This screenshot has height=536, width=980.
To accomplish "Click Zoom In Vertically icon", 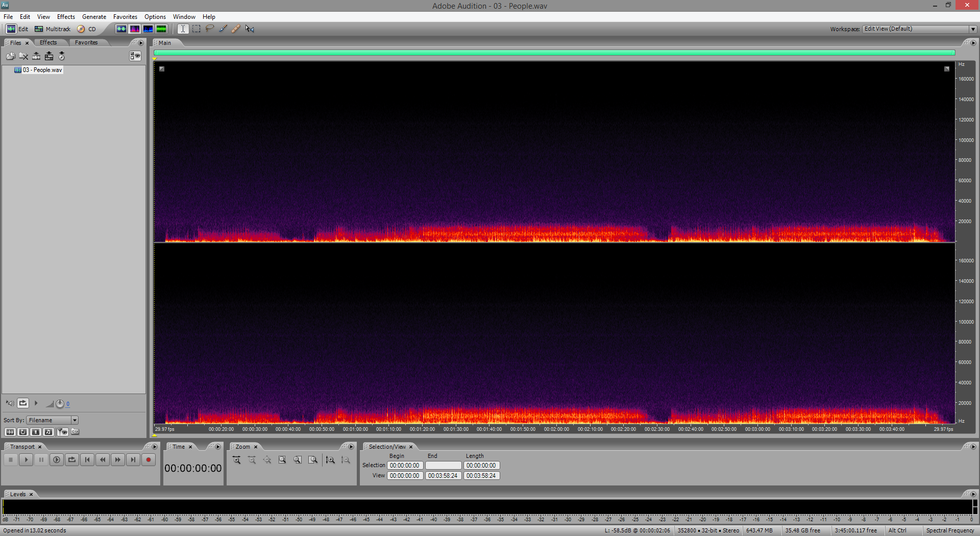I will [330, 460].
